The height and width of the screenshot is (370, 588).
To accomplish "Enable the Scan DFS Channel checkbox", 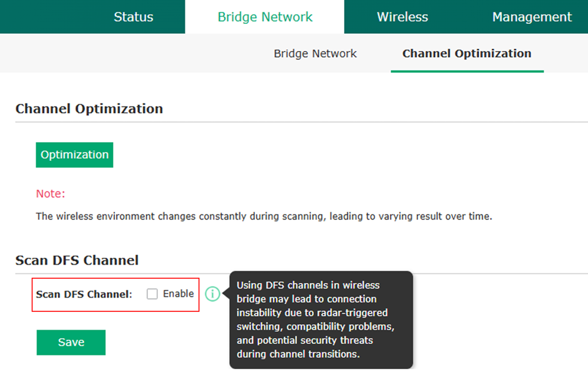I will [x=152, y=294].
